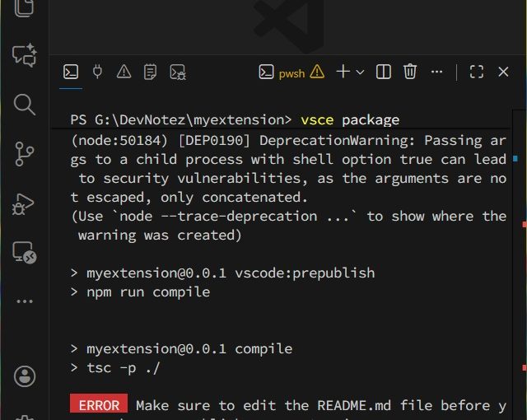
Task: Click the 'README.md' text in error message
Action: 354,405
